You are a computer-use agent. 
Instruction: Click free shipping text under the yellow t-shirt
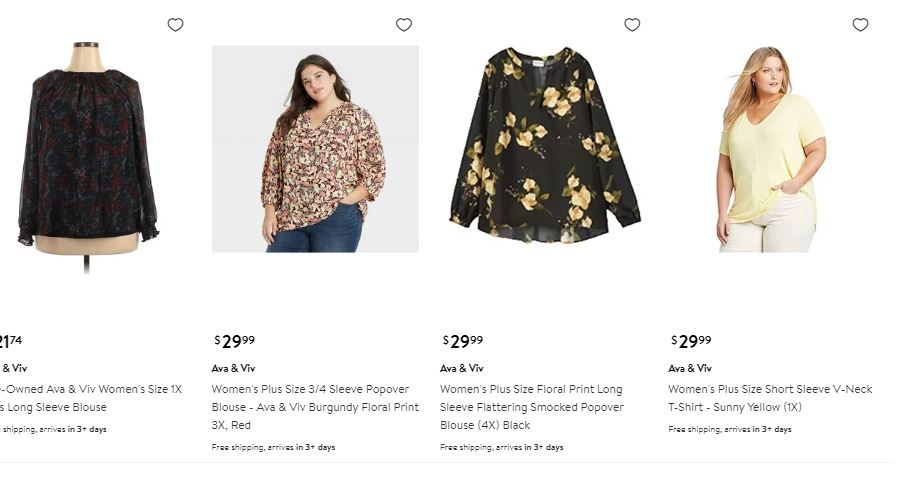click(730, 429)
